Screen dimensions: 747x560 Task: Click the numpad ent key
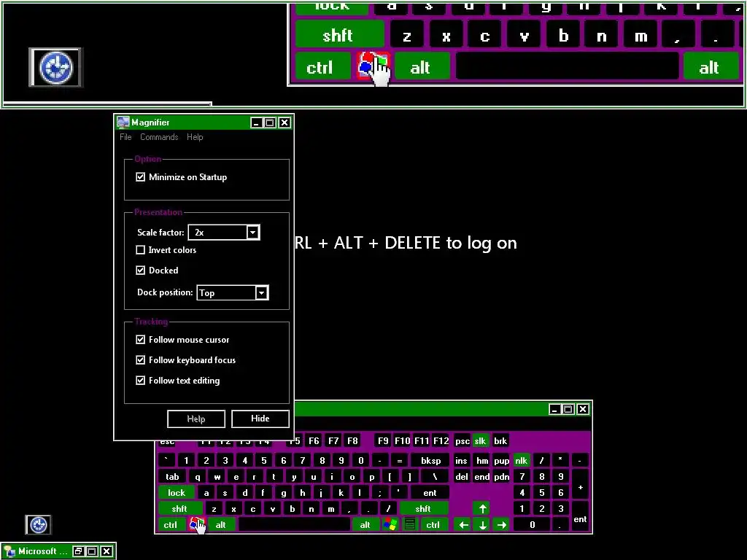click(x=580, y=517)
